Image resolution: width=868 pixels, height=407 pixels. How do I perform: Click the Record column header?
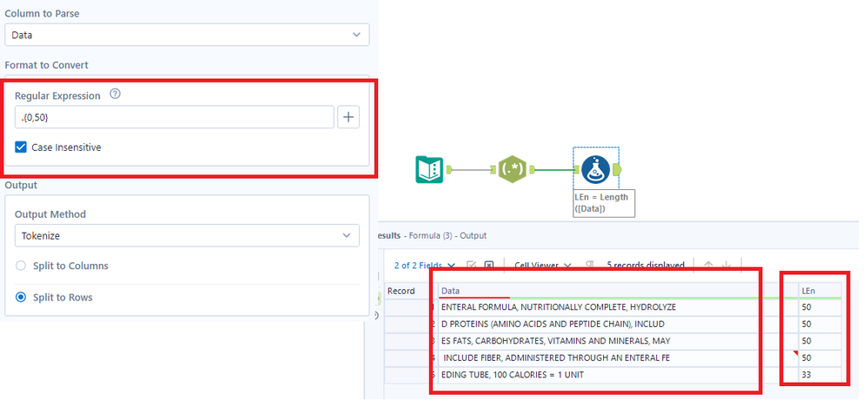409,291
